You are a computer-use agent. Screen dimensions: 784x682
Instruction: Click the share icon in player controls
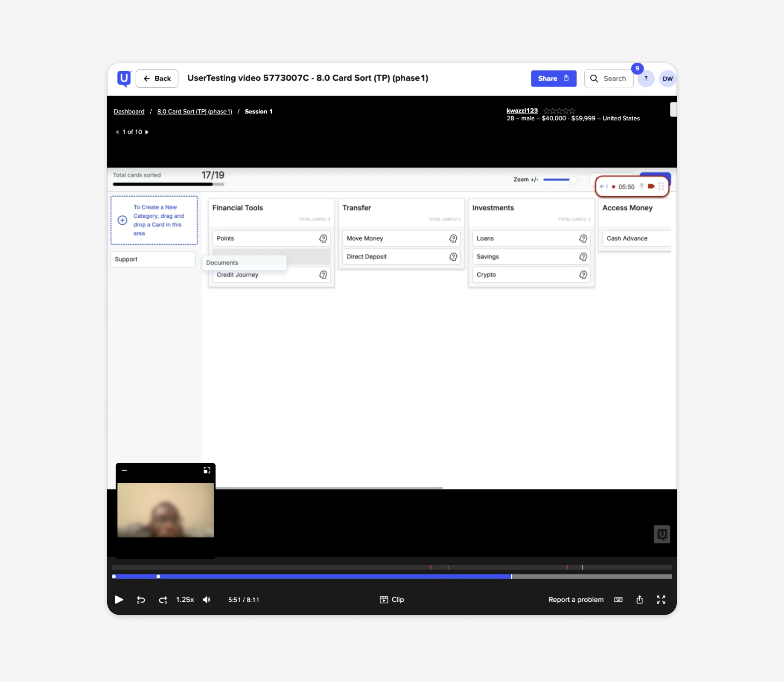[x=639, y=600]
